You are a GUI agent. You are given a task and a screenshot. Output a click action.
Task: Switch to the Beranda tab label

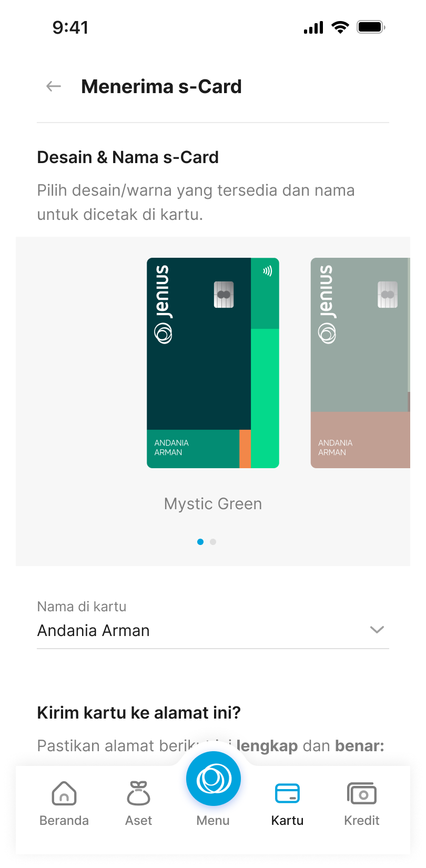(x=64, y=821)
